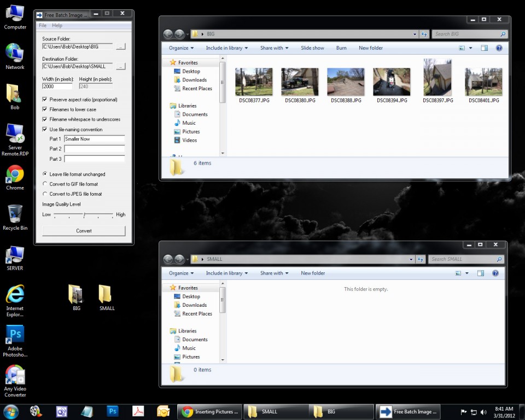
Task: Click the Source Folder browse button
Action: [121, 47]
